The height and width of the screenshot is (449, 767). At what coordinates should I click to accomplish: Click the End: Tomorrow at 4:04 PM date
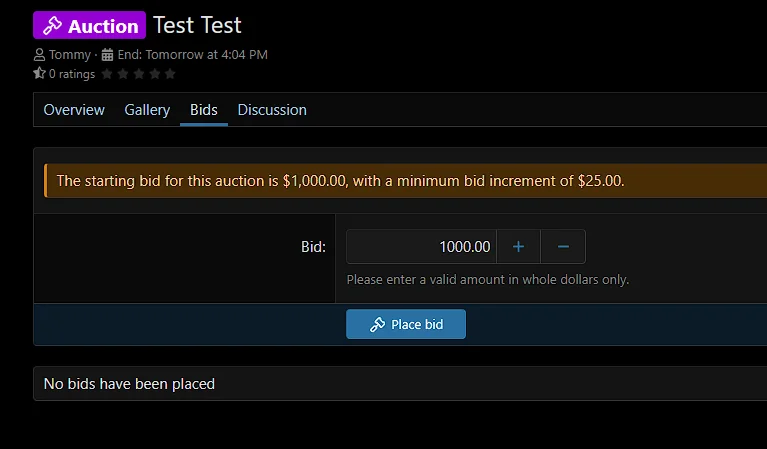click(x=193, y=54)
